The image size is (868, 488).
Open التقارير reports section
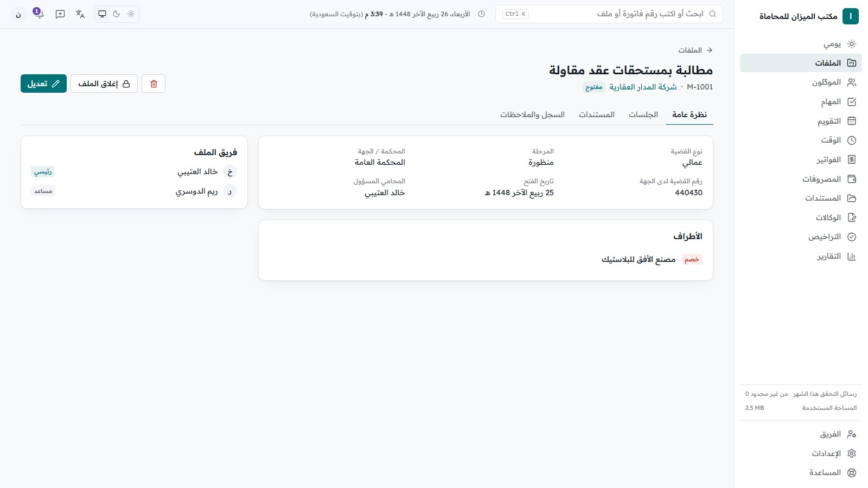pyautogui.click(x=801, y=256)
